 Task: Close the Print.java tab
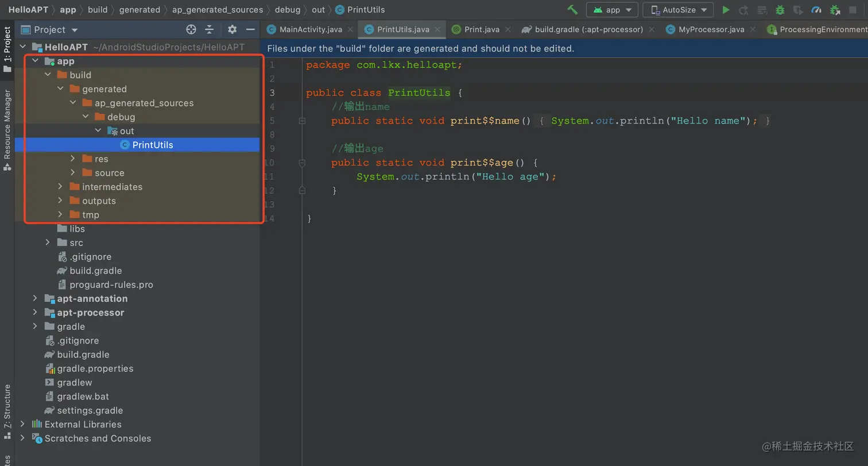508,29
